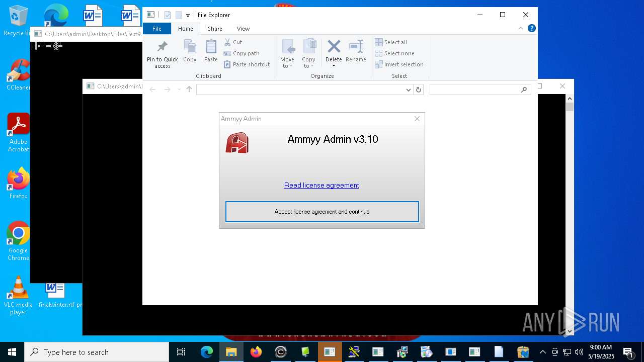Open Microsoft Edge from the taskbar
The image size is (644, 362).
coord(207,352)
